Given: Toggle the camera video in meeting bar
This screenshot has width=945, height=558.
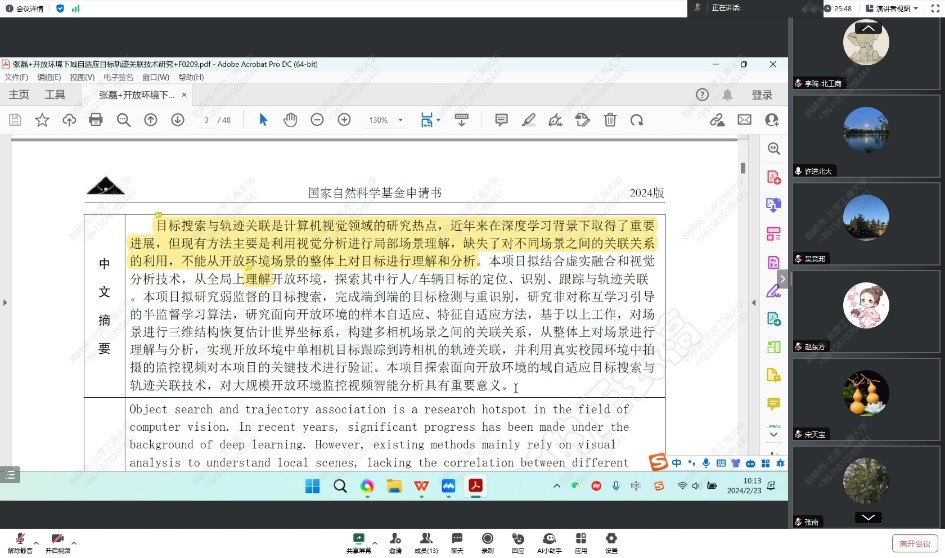Looking at the screenshot, I should pos(58,540).
